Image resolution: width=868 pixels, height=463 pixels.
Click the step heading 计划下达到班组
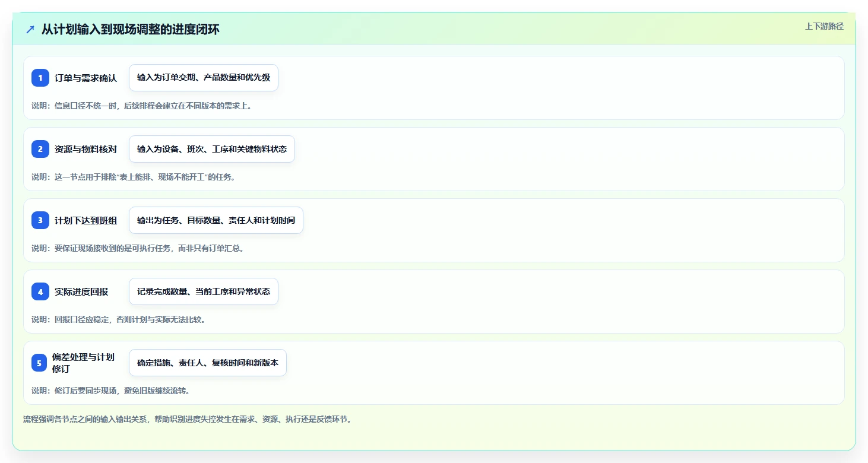tap(85, 220)
